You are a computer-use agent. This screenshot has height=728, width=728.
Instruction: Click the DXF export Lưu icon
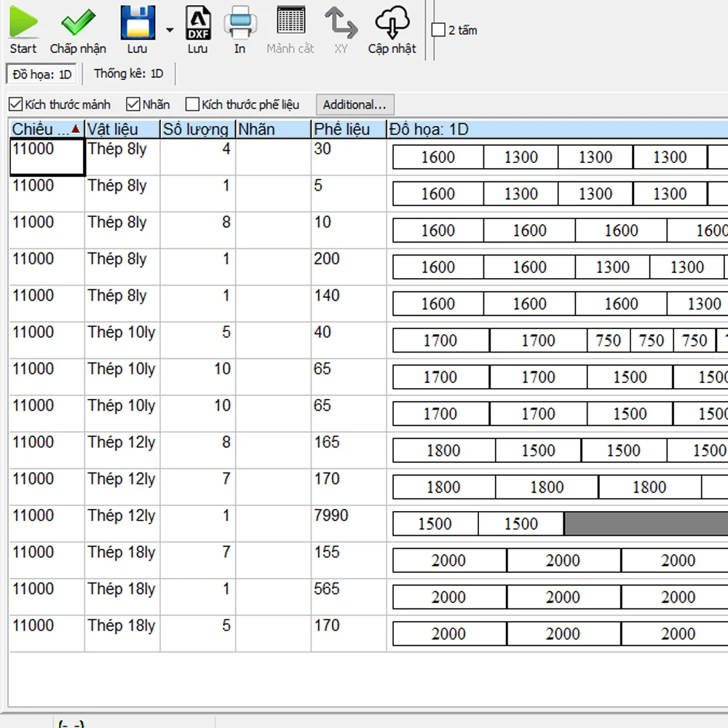pos(198,23)
